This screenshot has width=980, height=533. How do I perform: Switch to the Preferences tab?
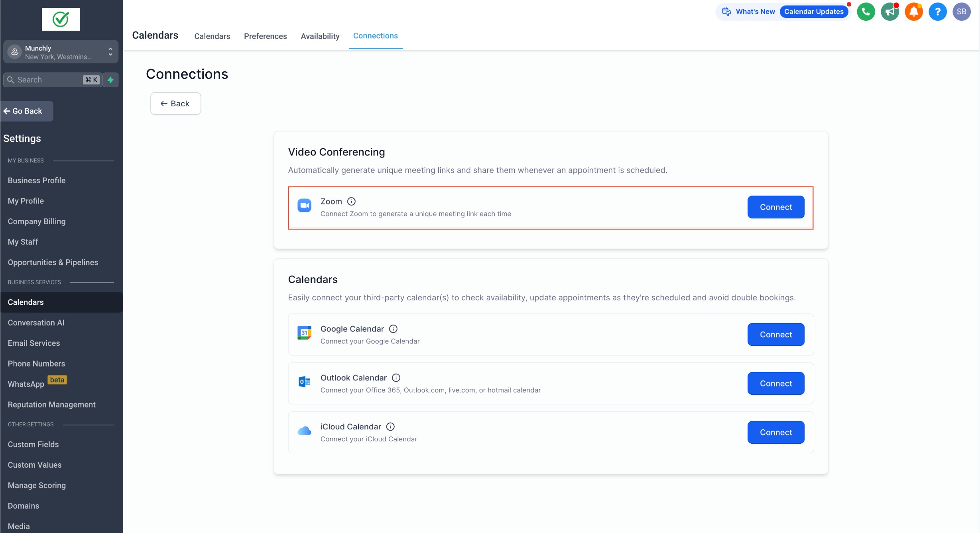(265, 36)
